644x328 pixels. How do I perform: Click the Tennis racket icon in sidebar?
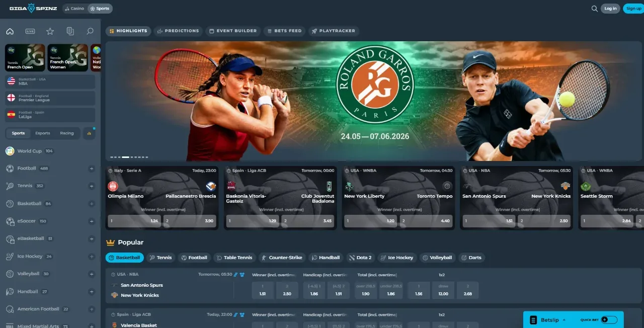(x=10, y=186)
